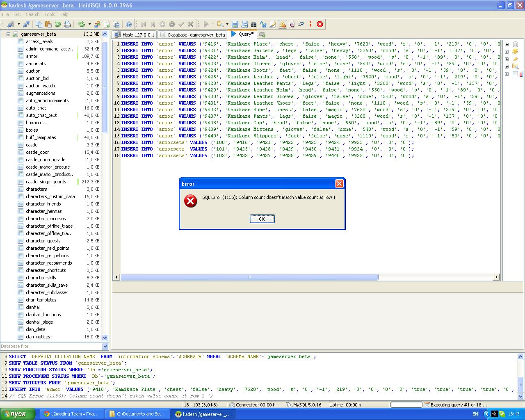Open the Help question mark icon

129,24
